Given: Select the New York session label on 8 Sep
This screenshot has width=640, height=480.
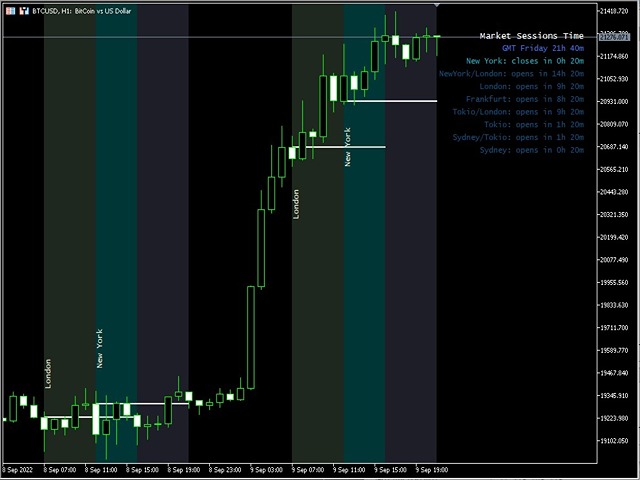Looking at the screenshot, I should coord(100,349).
